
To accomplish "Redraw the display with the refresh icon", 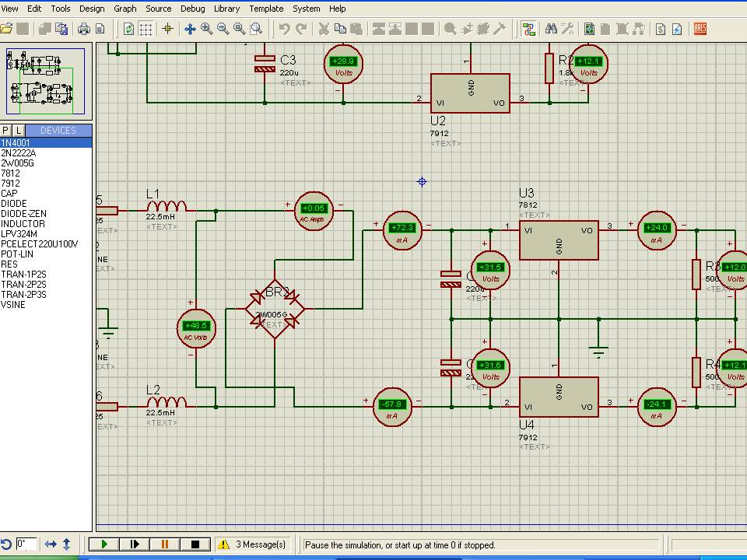I will tap(128, 29).
